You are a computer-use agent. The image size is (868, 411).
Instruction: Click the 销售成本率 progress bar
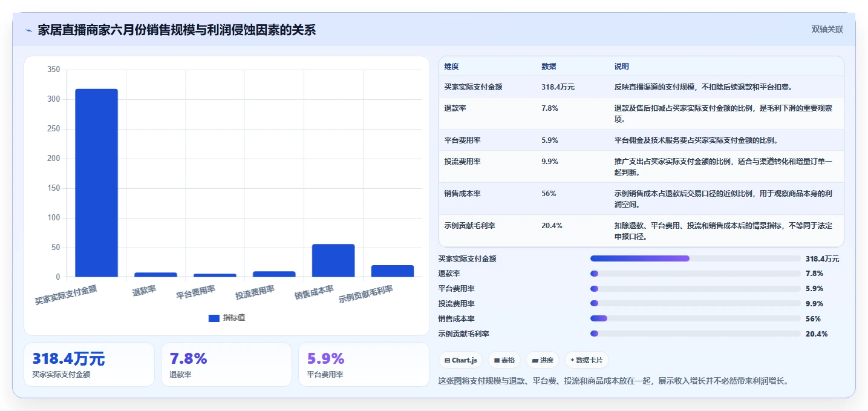tap(696, 318)
